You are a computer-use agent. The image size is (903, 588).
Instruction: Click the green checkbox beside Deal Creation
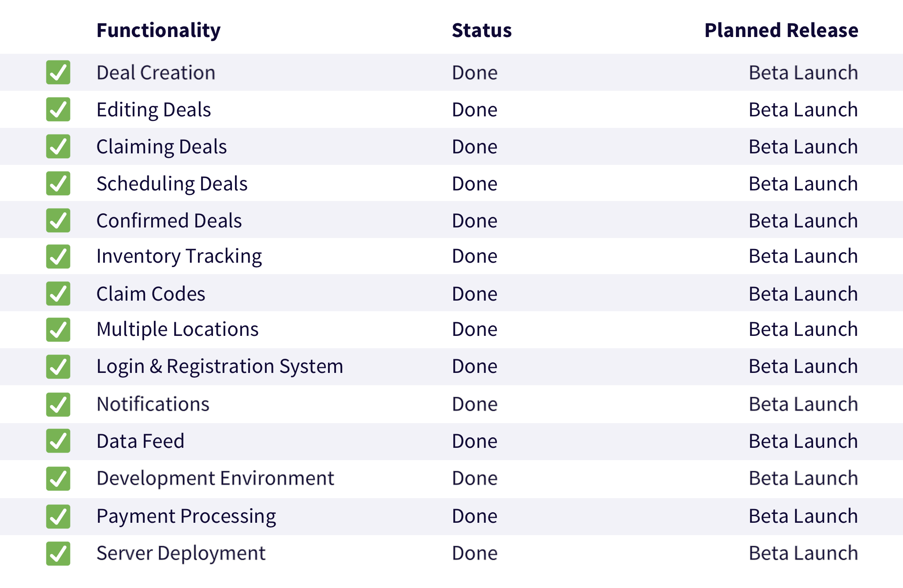[58, 72]
